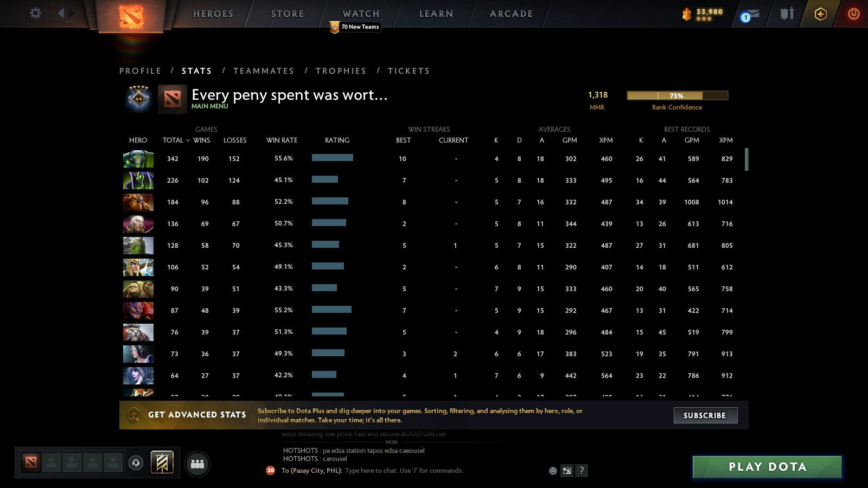Open the settings gear icon
This screenshot has height=488, width=868.
click(x=35, y=13)
